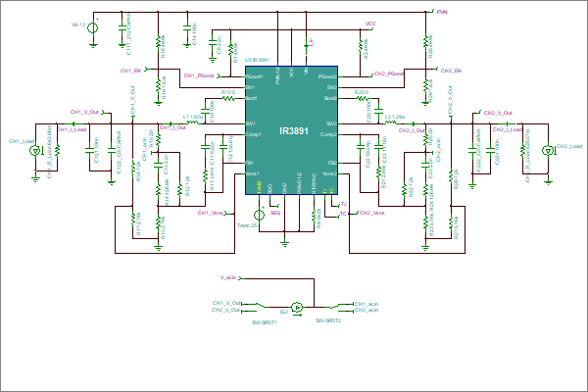Select the L1 1.82u inductor
Viewport: 588px width, 392px height.
pos(193,122)
